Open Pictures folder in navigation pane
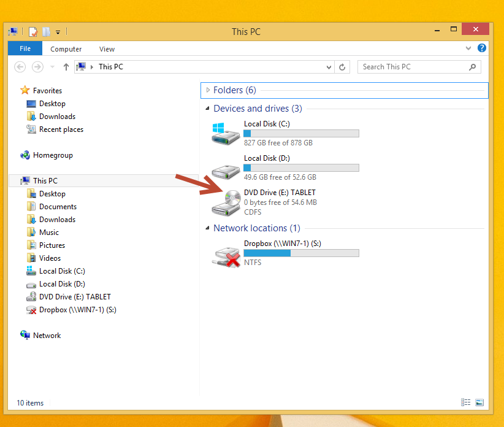Screen dimensions: 504x427 pos(52,245)
